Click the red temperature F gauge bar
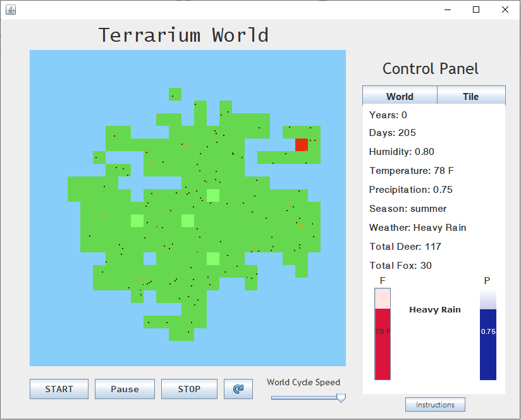The height and width of the screenshot is (420, 521). tap(383, 334)
